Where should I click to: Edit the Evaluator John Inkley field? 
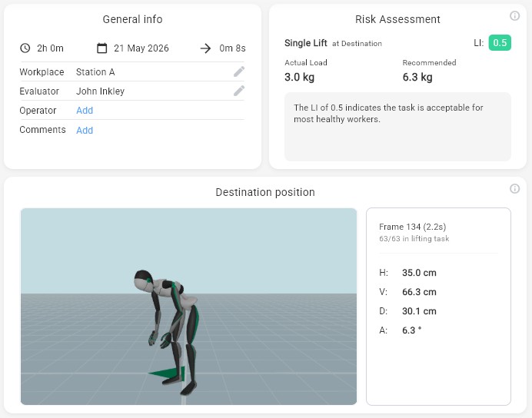(239, 91)
